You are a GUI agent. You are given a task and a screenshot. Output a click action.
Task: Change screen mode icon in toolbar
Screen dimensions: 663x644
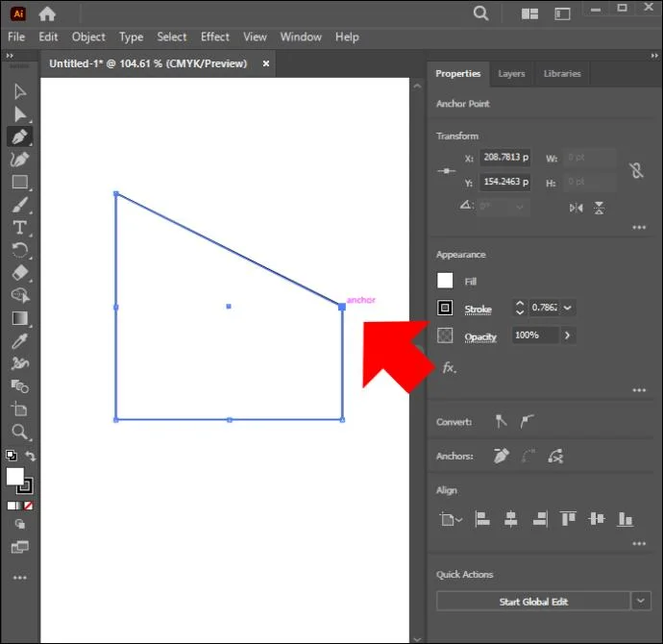[20, 547]
